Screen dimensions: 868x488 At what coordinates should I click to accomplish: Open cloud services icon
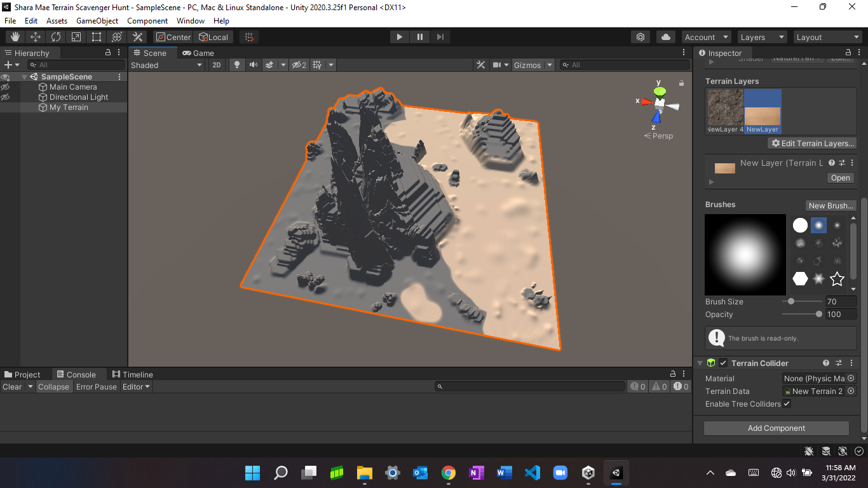[666, 37]
